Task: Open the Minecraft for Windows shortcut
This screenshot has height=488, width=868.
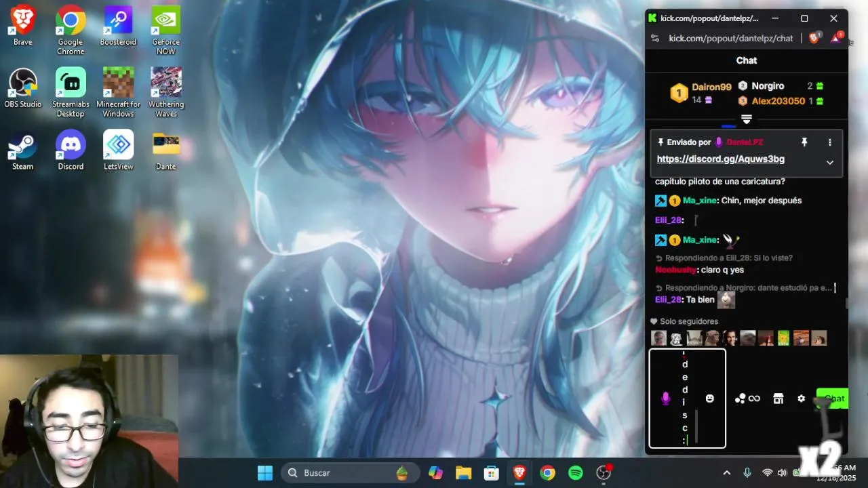Action: pyautogui.click(x=118, y=93)
